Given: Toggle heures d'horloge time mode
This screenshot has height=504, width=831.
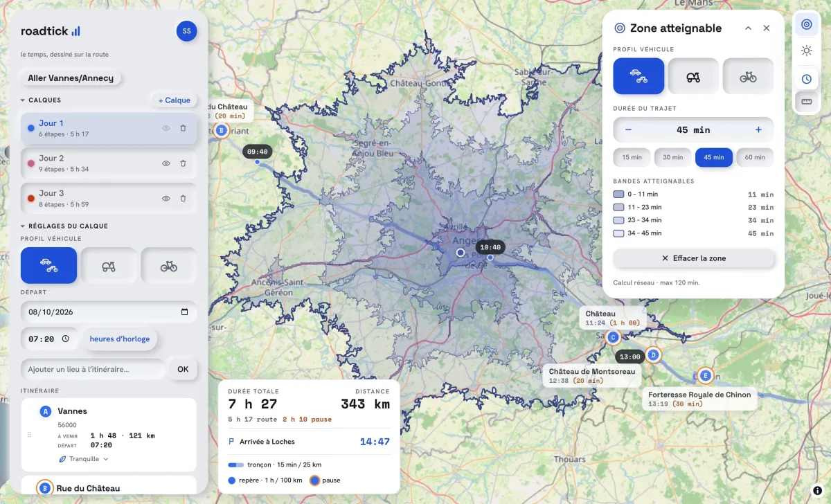Looking at the screenshot, I should [x=120, y=339].
